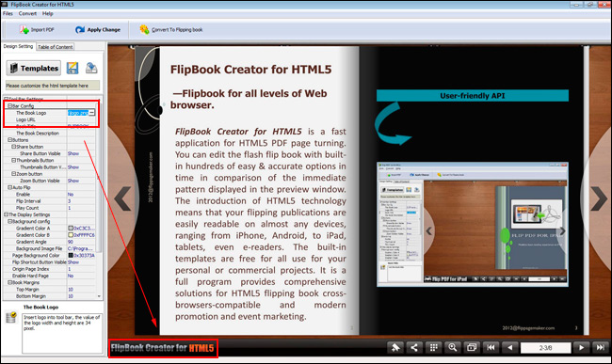Click the Convert To Flipping book icon
This screenshot has height=364, width=612.
(x=144, y=29)
